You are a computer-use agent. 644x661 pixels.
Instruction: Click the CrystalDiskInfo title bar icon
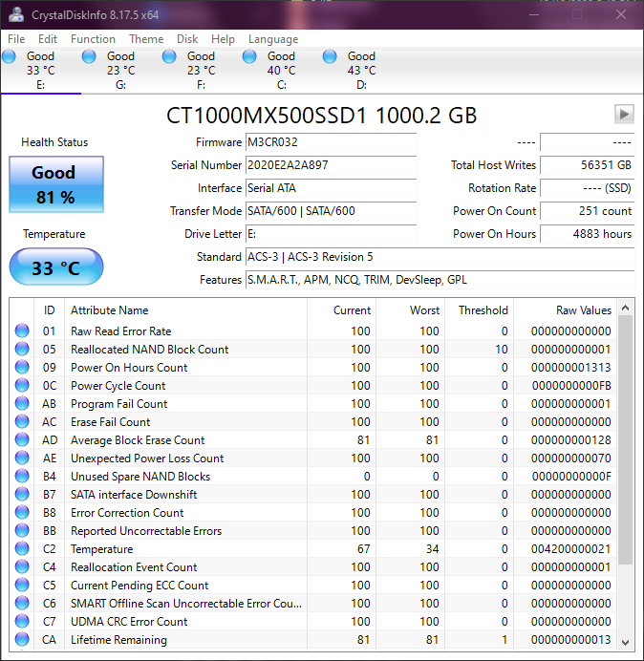click(x=16, y=14)
